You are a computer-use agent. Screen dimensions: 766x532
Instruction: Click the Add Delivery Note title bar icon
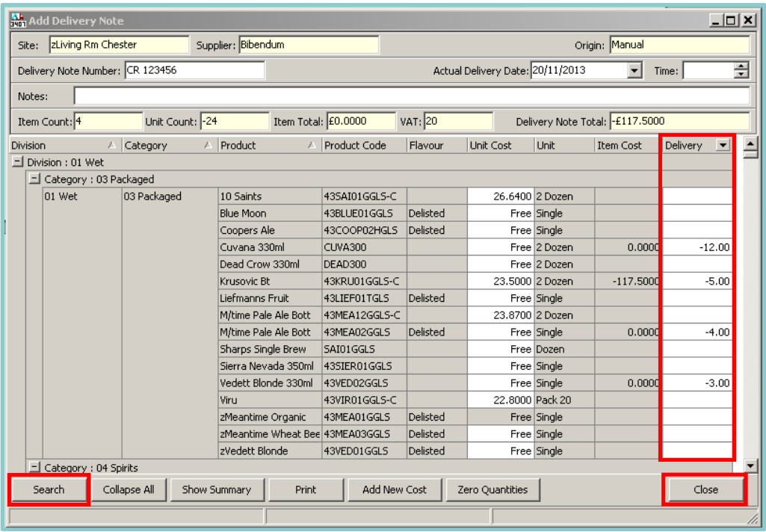click(18, 21)
